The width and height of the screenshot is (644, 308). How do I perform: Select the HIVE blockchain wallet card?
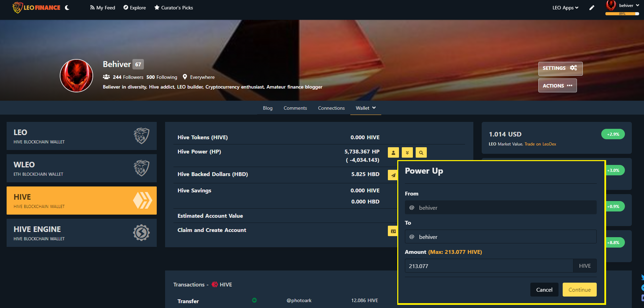coord(82,201)
